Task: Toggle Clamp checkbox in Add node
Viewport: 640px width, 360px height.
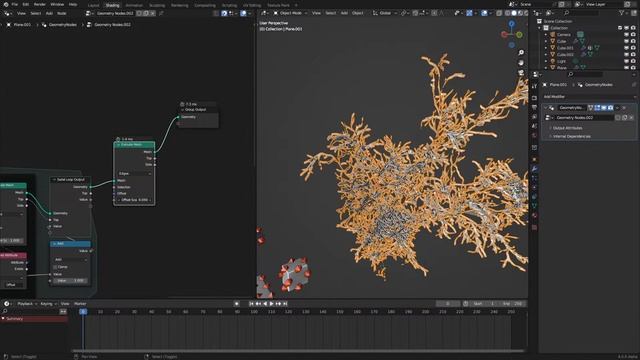Action: coord(55,267)
